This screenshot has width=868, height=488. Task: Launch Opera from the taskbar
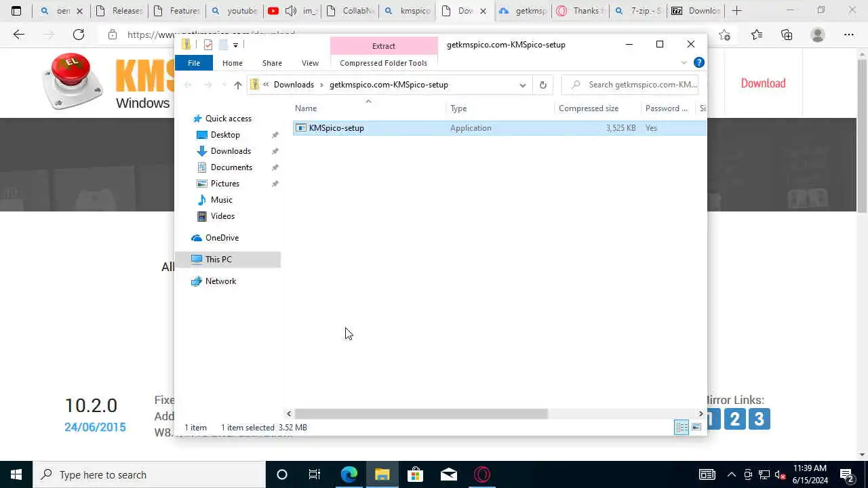[x=482, y=474]
